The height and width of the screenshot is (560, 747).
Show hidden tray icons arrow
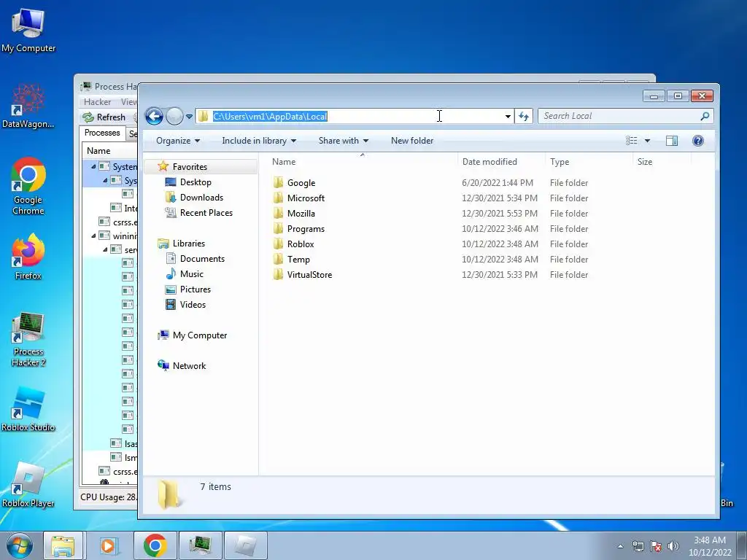(x=620, y=546)
